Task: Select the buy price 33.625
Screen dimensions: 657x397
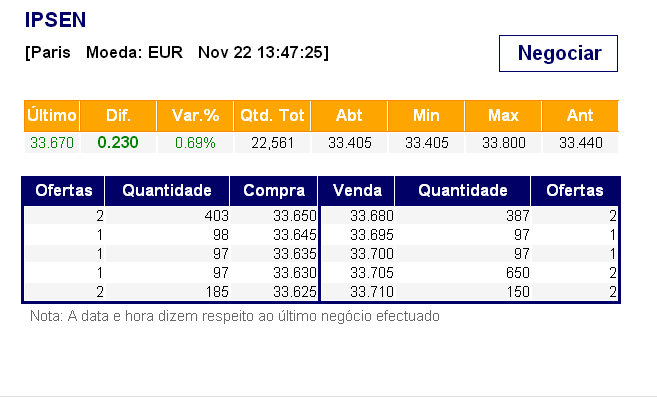Action: (295, 292)
